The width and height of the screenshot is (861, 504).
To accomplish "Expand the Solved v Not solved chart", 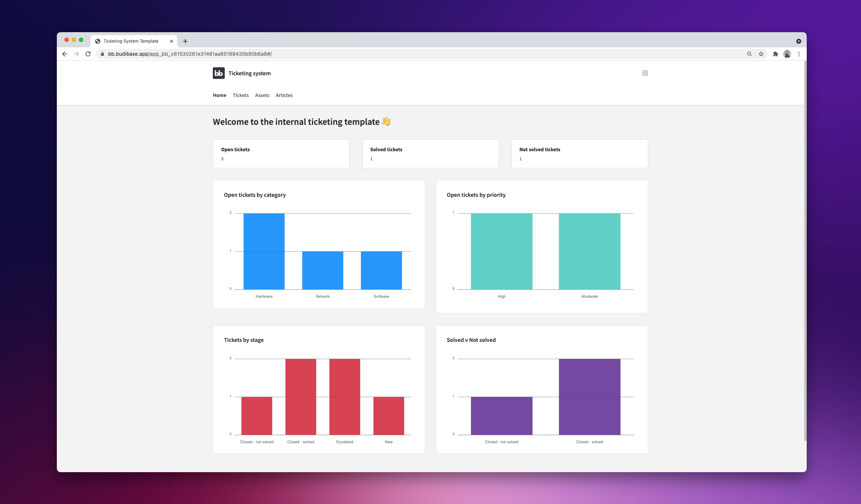I will click(x=471, y=340).
